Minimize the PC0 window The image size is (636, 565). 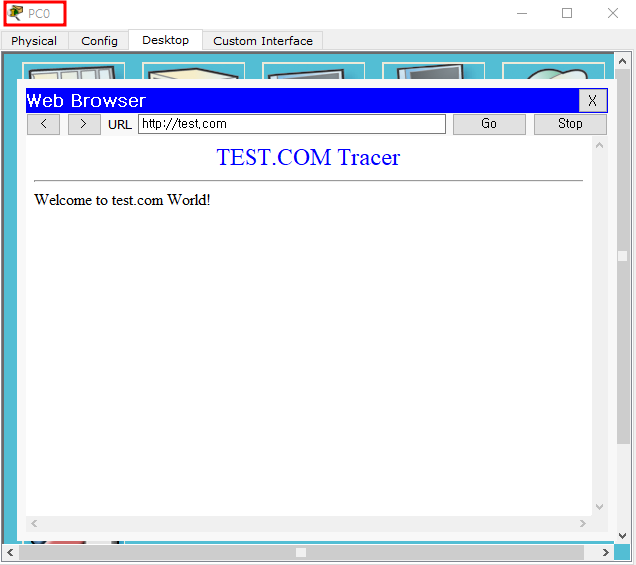pyautogui.click(x=522, y=13)
